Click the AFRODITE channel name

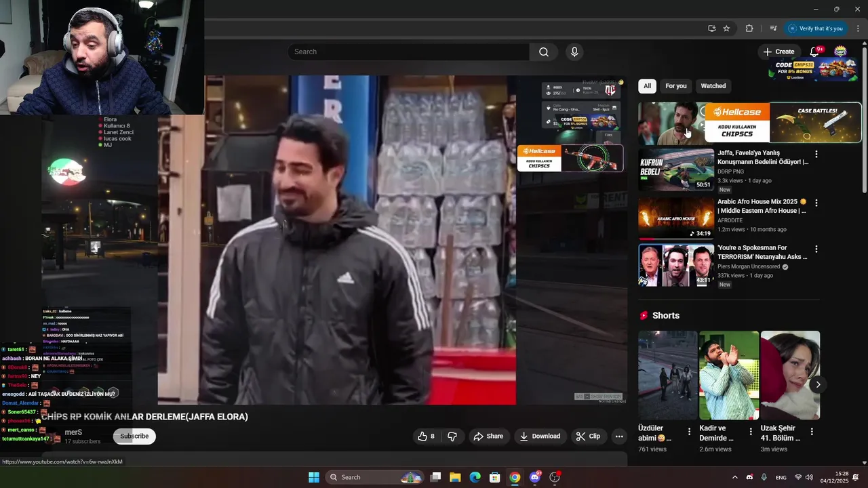pyautogui.click(x=730, y=220)
